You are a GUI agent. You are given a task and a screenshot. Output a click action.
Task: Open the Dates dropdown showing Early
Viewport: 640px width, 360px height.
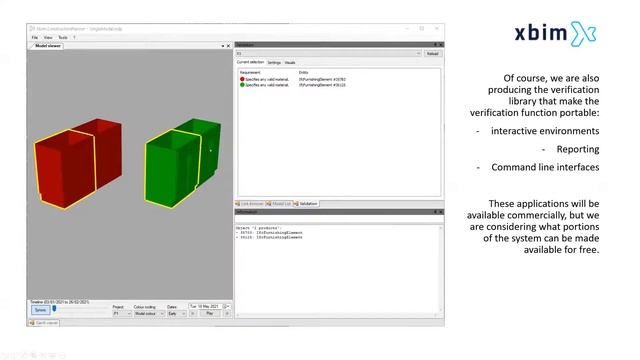click(x=176, y=313)
